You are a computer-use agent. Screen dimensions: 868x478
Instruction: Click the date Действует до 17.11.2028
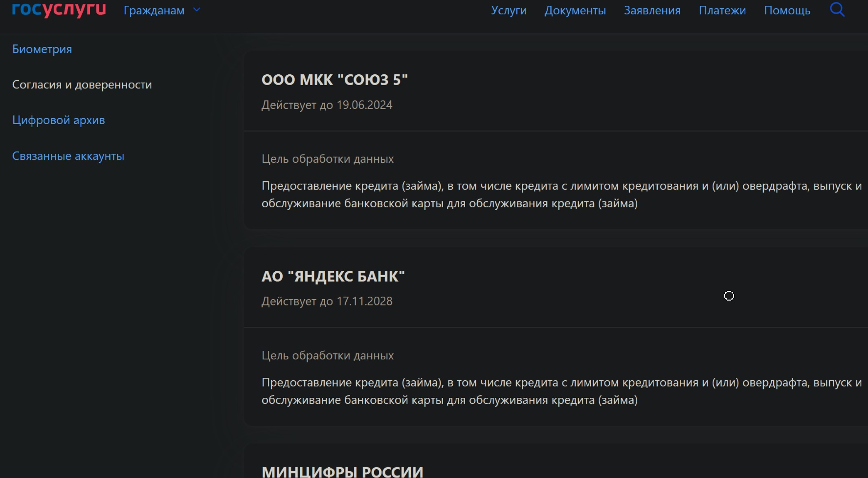pos(327,301)
